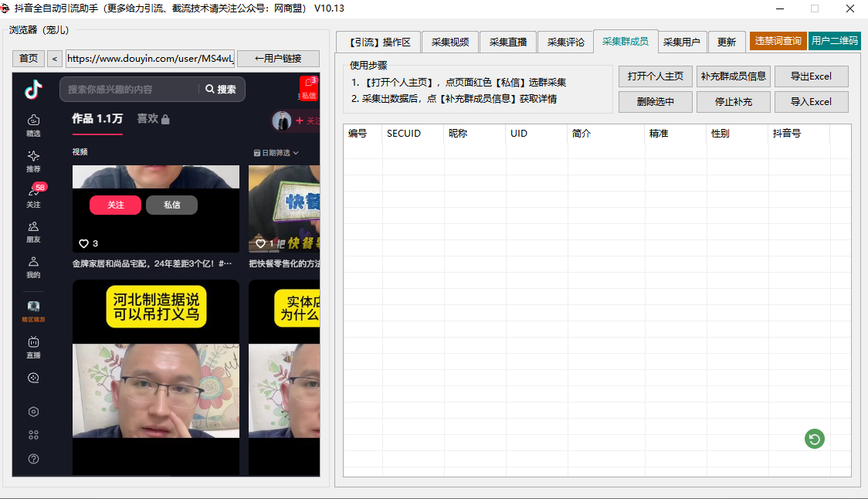Viewport: 868px width, 499px height.
Task: Open the 精选 sidebar icon
Action: tap(33, 125)
